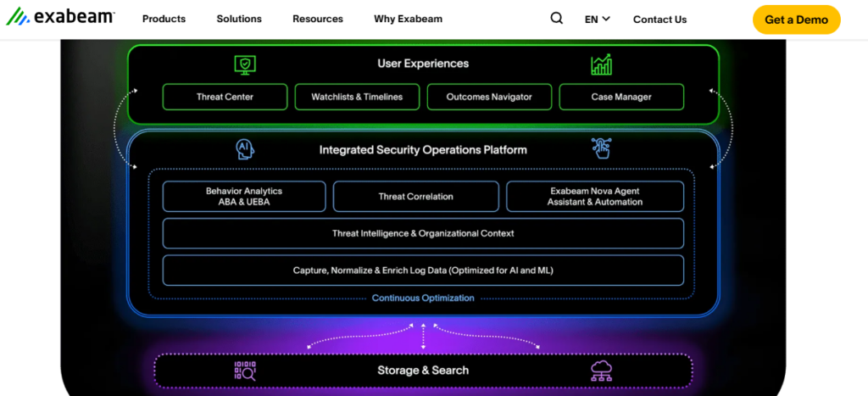Click Capture, Normalize & Enrich Log Data bar

click(423, 271)
